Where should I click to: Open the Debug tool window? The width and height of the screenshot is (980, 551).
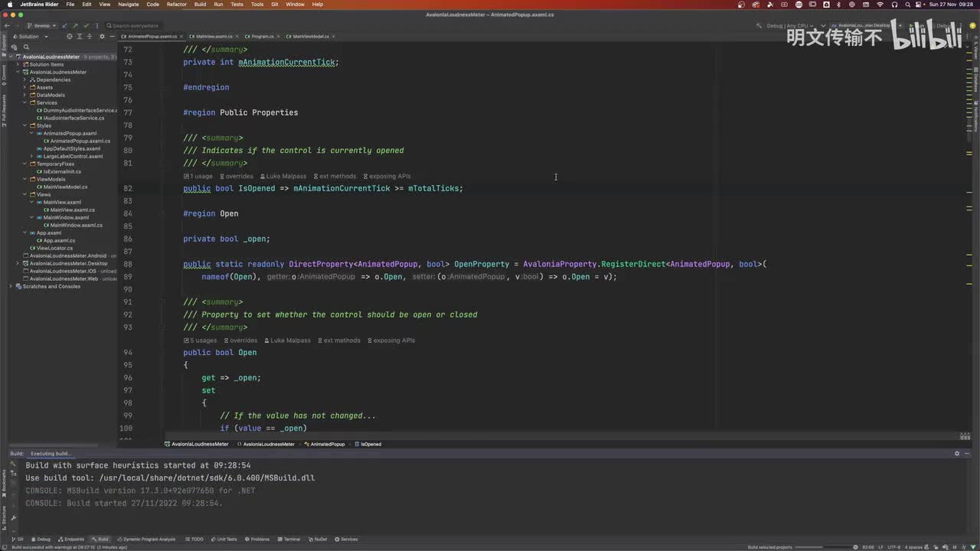[40, 539]
